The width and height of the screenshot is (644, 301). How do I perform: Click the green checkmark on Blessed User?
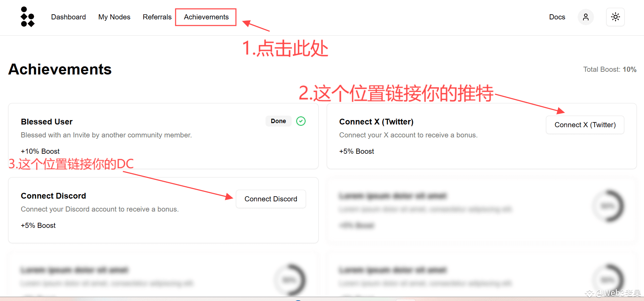[x=301, y=121]
